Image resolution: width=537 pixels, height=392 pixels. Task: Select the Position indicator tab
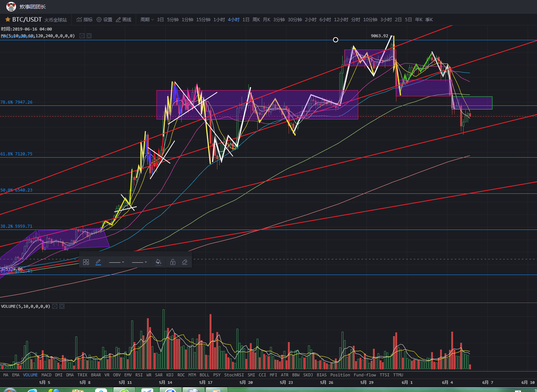click(340, 375)
